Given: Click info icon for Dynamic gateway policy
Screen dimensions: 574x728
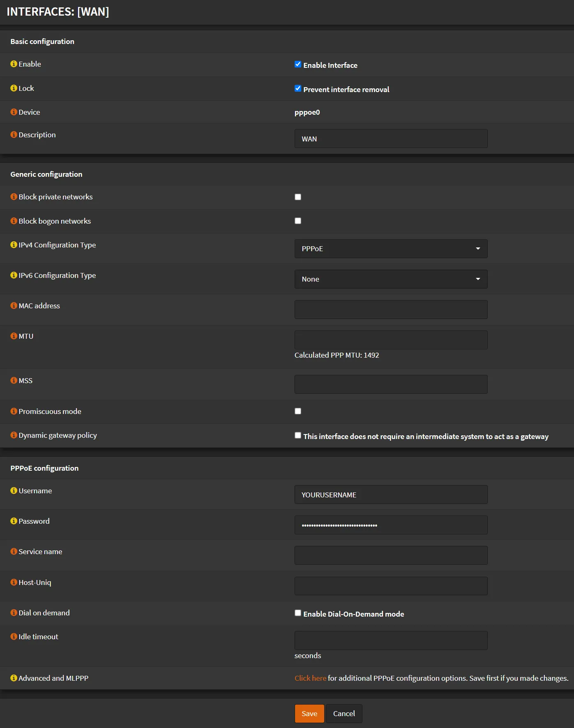Looking at the screenshot, I should pos(14,435).
